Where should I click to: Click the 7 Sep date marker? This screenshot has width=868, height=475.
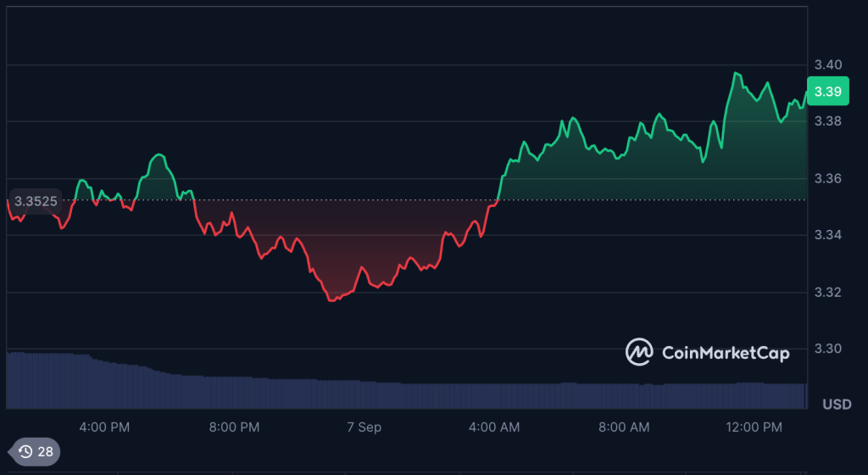363,427
